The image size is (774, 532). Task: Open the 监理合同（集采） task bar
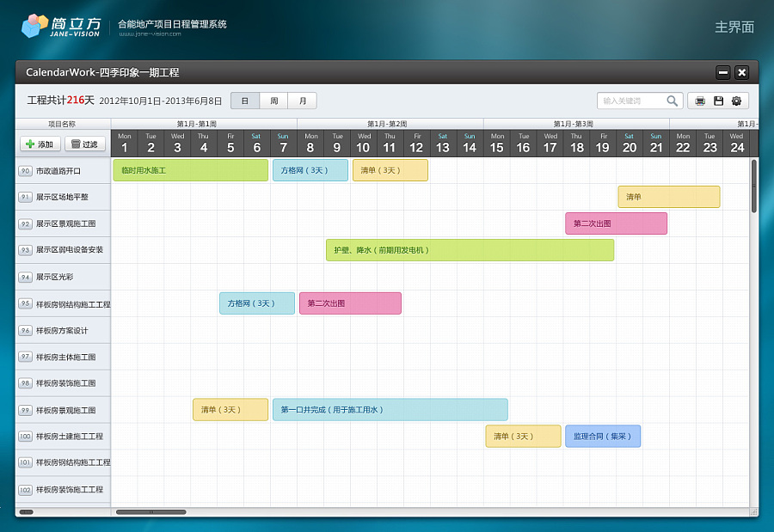click(x=602, y=437)
